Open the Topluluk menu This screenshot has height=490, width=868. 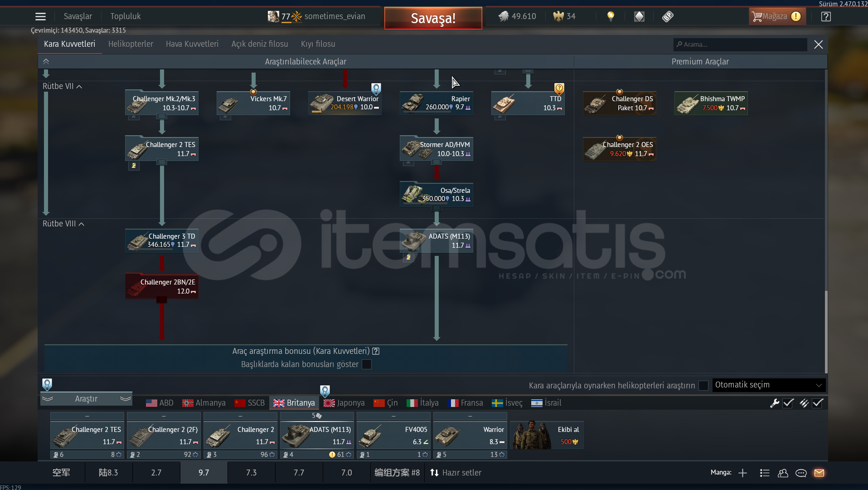[x=126, y=16]
